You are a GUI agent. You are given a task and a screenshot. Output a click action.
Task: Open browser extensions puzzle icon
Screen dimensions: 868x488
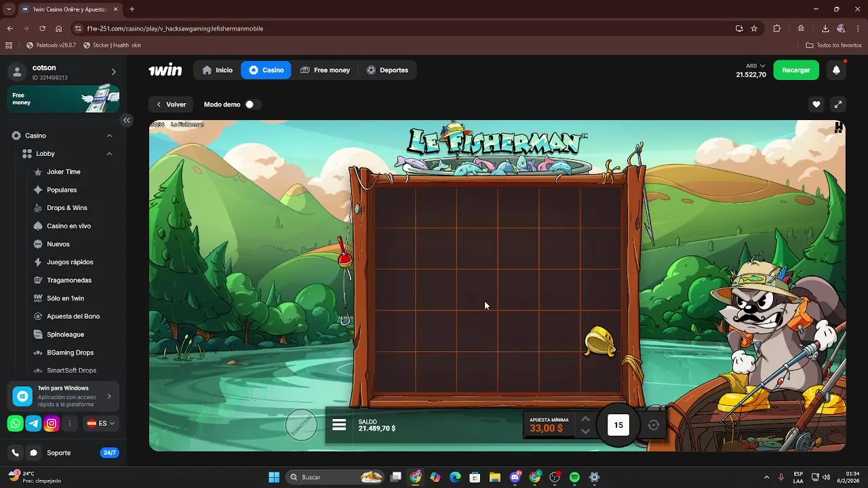[777, 28]
